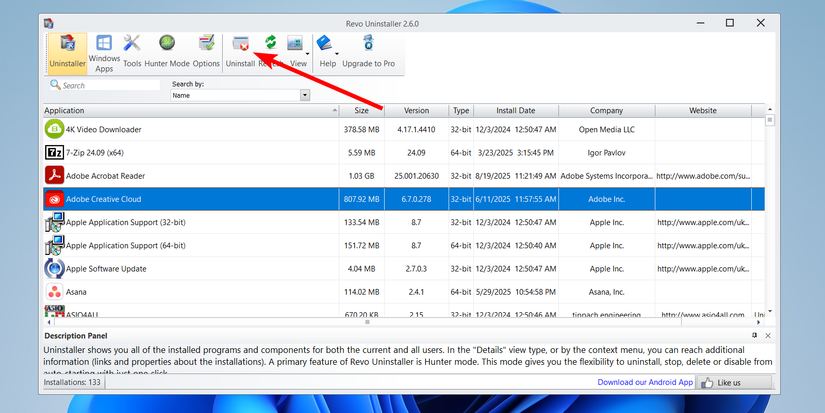Click the 378.58 MB size cell
This screenshot has height=413, width=825.
[x=361, y=129]
